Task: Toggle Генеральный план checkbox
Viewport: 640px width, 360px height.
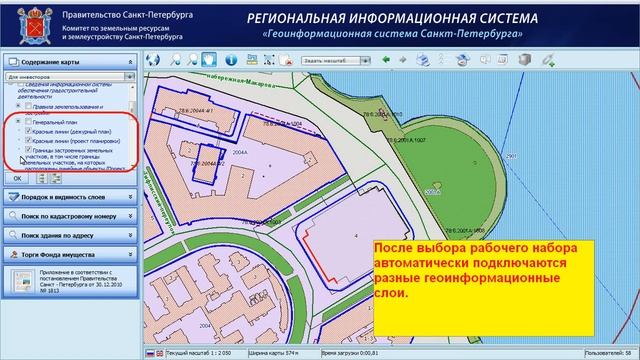Action: 28,122
